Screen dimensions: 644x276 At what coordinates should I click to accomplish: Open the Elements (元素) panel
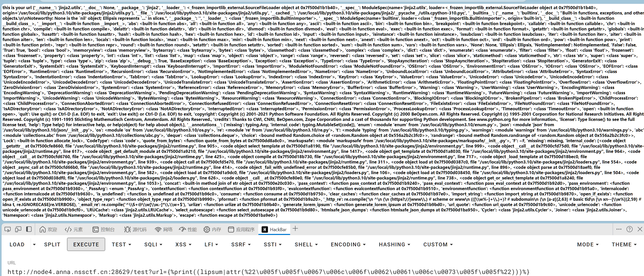coord(74,229)
